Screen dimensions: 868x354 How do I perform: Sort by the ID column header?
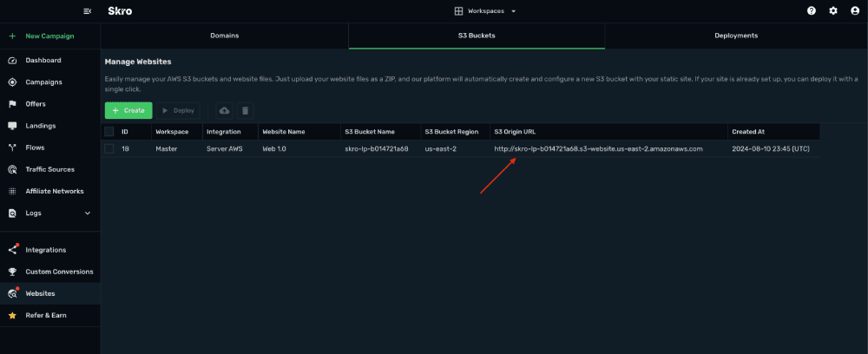[x=125, y=132]
